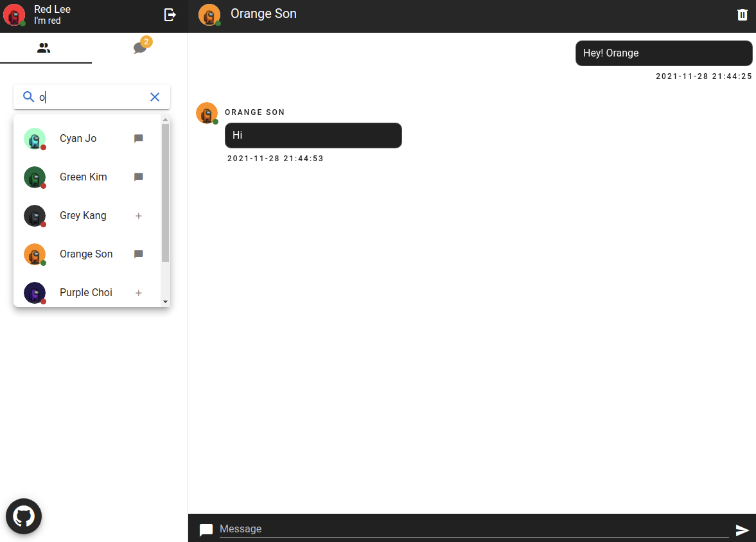This screenshot has height=542, width=756.
Task: Click the "Hey! Orange" message bubble
Action: [664, 53]
